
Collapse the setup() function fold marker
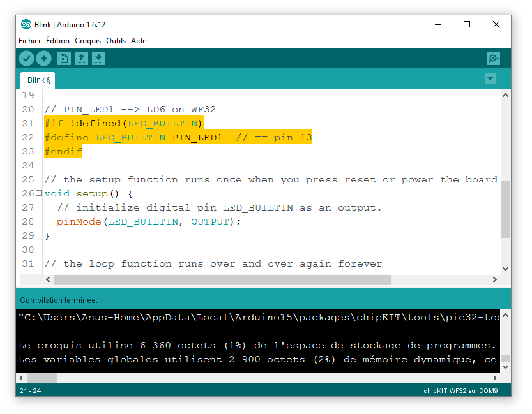38,193
